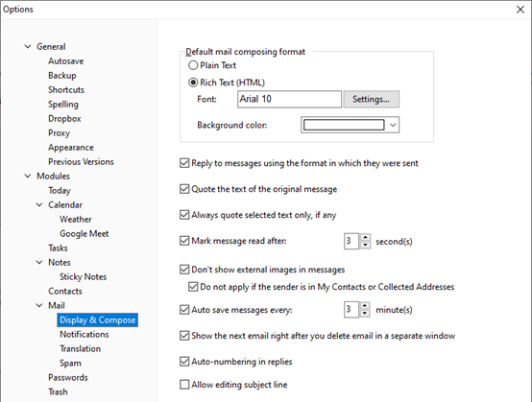Select Passwords in the options tree

[68, 378]
